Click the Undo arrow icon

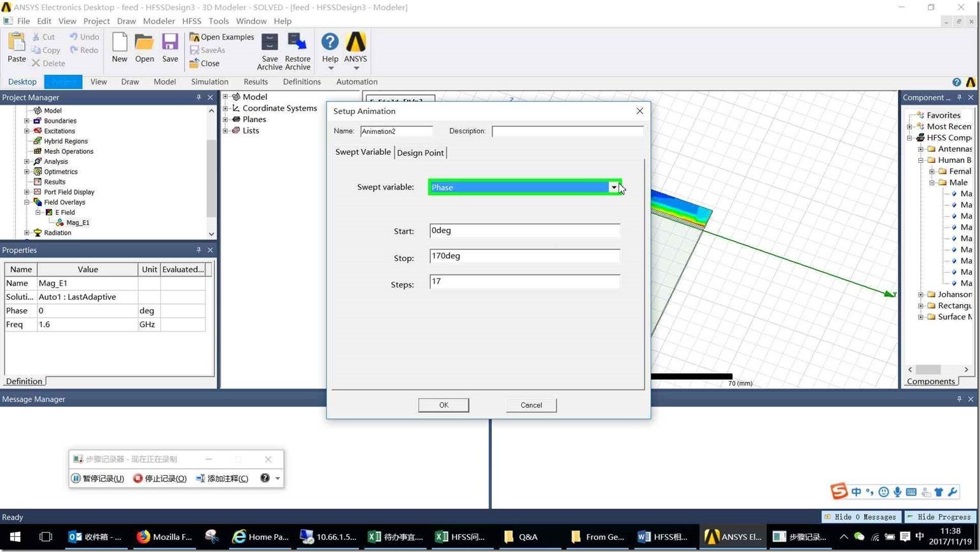74,37
